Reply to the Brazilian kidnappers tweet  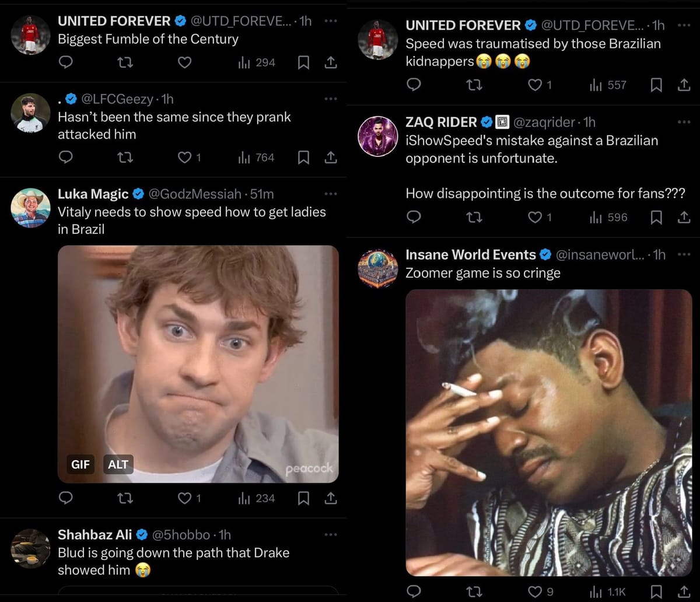[414, 85]
